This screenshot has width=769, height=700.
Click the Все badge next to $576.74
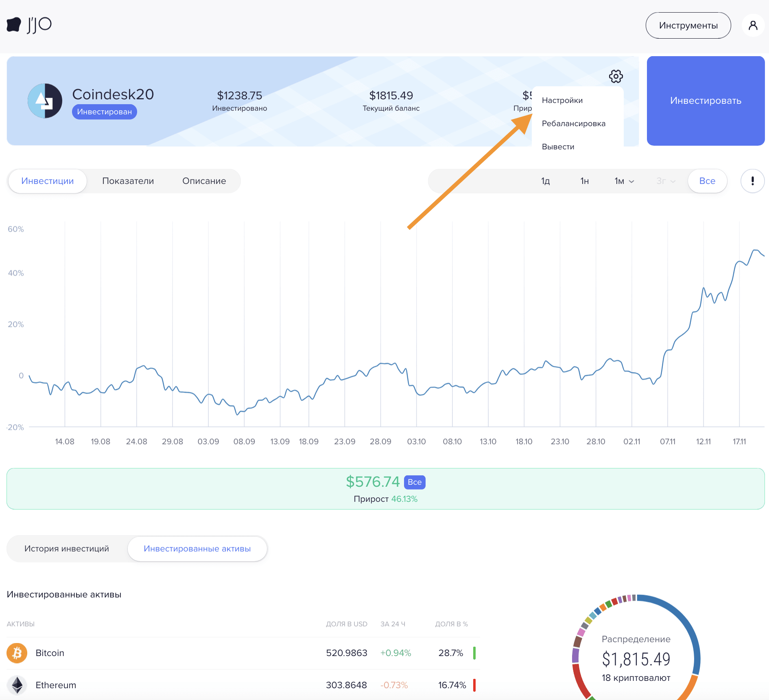click(415, 482)
